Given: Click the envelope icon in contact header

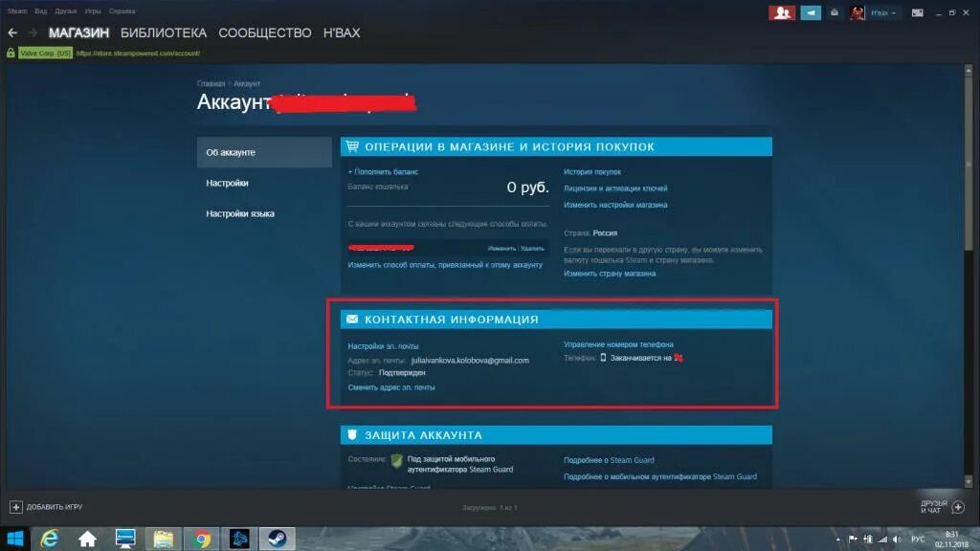Looking at the screenshot, I should pos(352,320).
